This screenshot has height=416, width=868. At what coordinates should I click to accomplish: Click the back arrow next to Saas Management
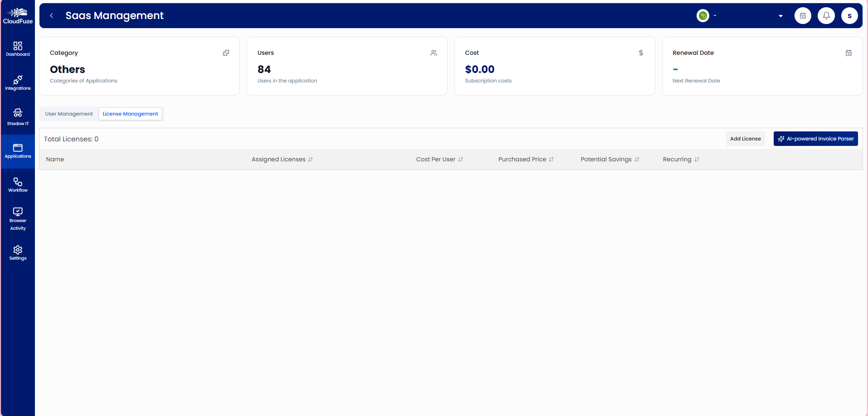click(51, 15)
